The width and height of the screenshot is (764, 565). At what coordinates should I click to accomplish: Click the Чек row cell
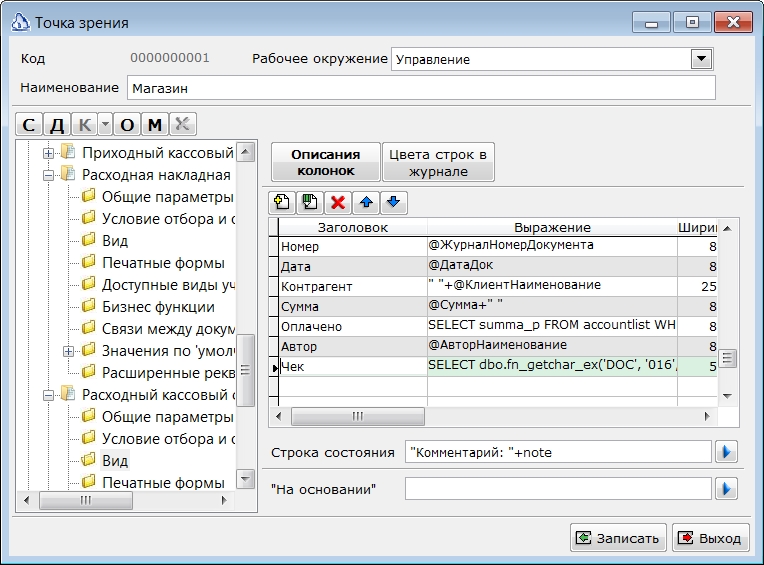(x=353, y=366)
